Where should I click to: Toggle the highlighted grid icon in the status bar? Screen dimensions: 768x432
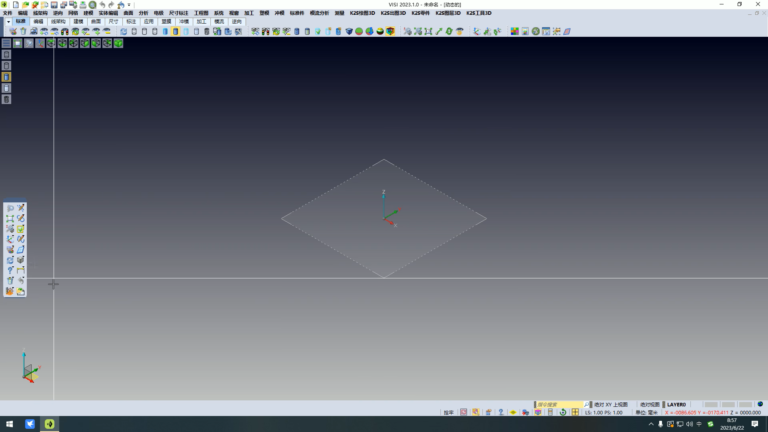575,412
